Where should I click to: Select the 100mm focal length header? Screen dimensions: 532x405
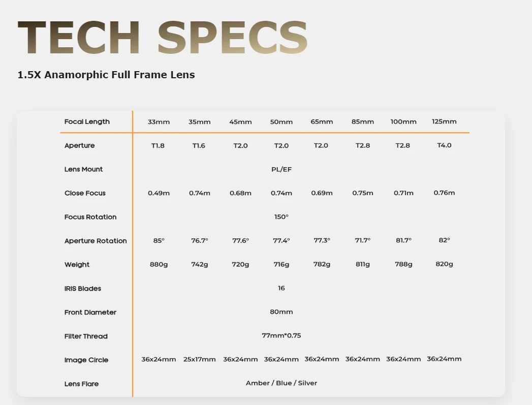point(403,121)
